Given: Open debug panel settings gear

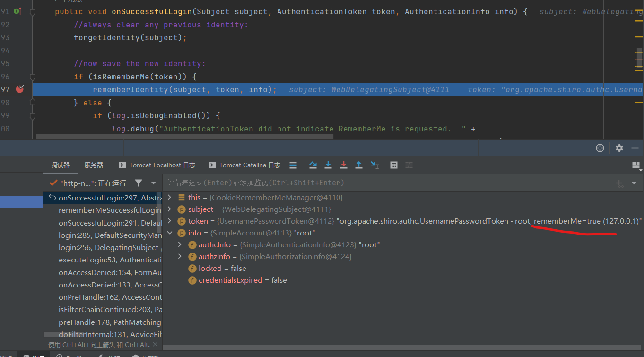Looking at the screenshot, I should 619,148.
